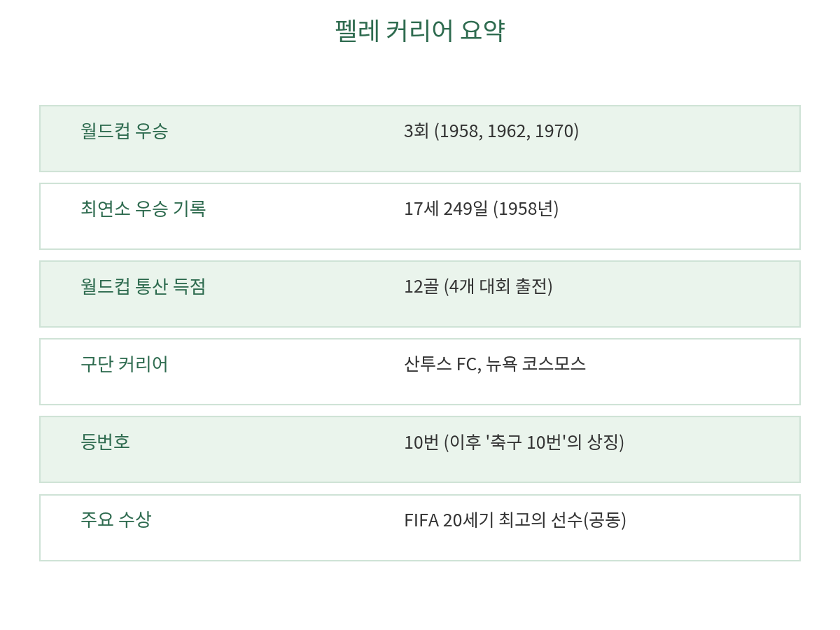The width and height of the screenshot is (840, 630).
Task: Select the 월드컵 우승 row label
Action: [125, 131]
